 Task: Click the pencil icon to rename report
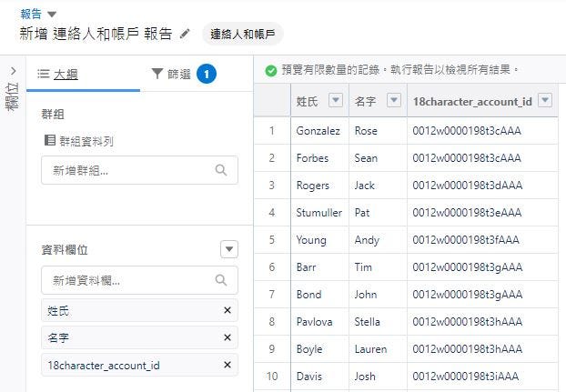point(185,34)
